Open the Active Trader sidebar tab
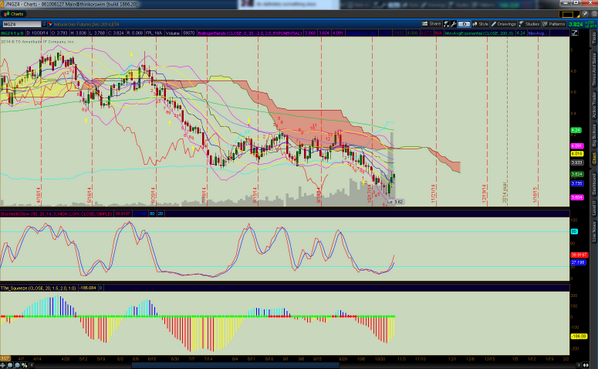 click(x=594, y=105)
